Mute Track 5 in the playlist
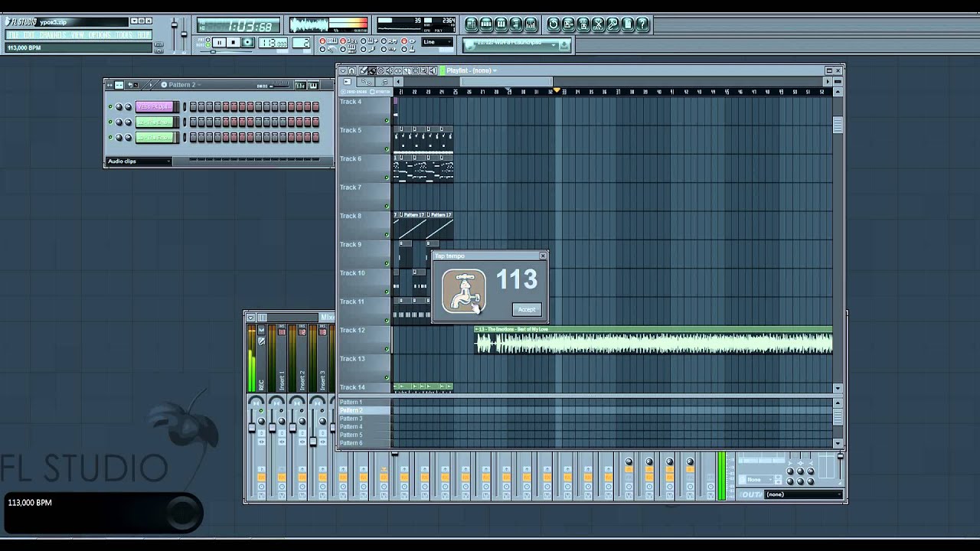The width and height of the screenshot is (980, 551). click(x=386, y=148)
